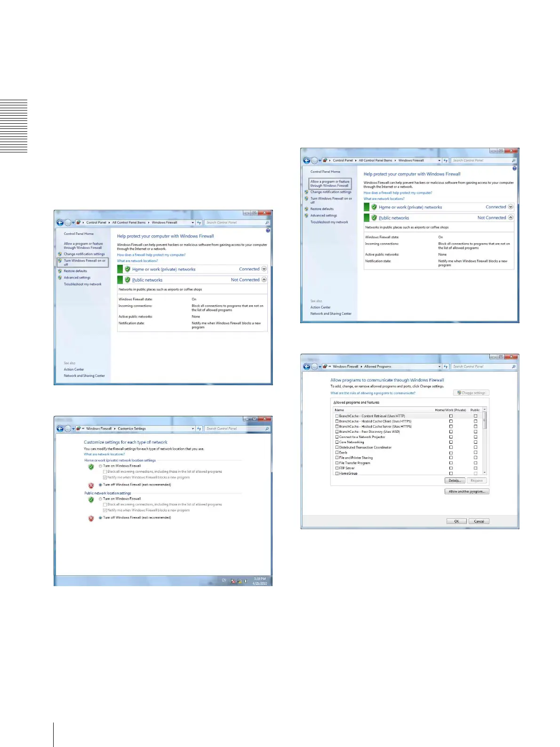
Task: Click the Allow another program button
Action: point(467,491)
